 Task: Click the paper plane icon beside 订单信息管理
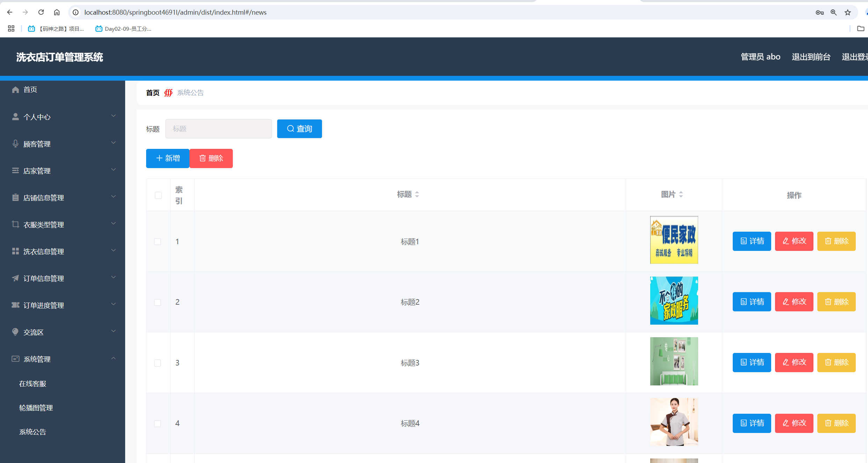[15, 278]
